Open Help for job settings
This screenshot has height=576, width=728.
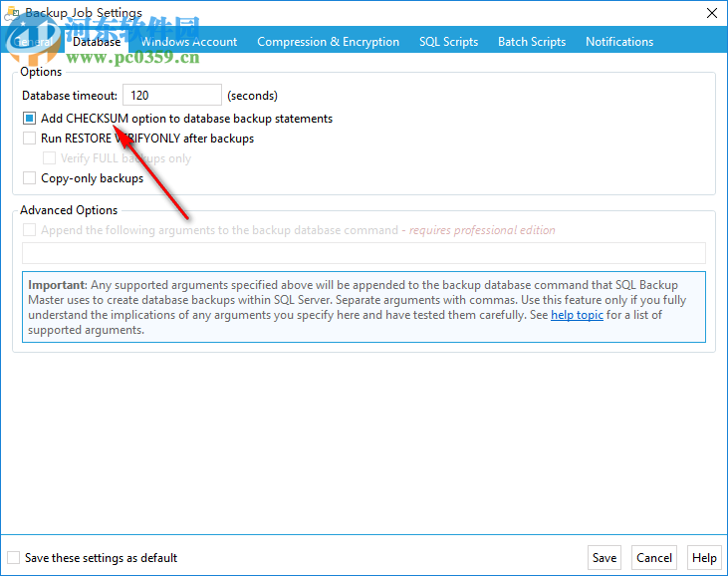tap(704, 557)
